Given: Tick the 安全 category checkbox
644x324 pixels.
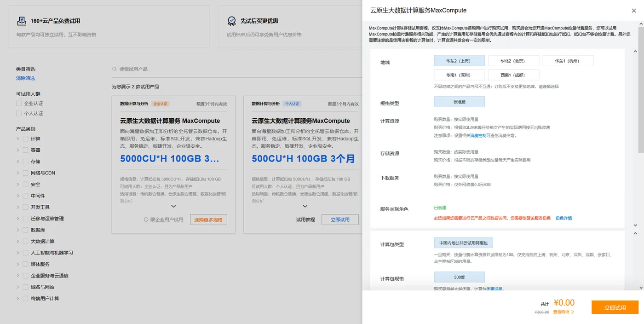Looking at the screenshot, I should click(25, 184).
